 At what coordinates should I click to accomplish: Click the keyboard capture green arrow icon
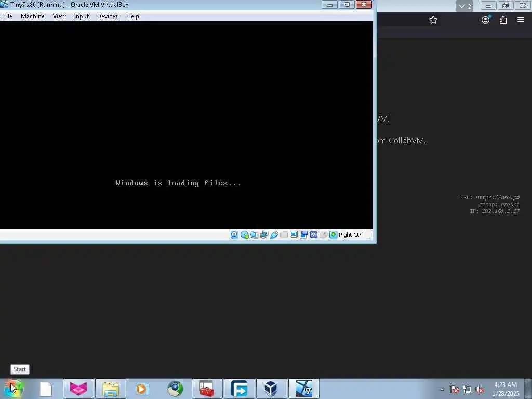333,235
